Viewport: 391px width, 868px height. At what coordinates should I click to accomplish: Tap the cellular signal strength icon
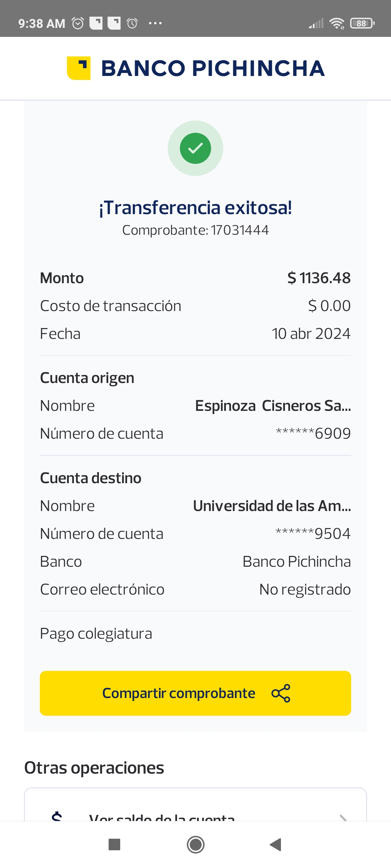316,24
